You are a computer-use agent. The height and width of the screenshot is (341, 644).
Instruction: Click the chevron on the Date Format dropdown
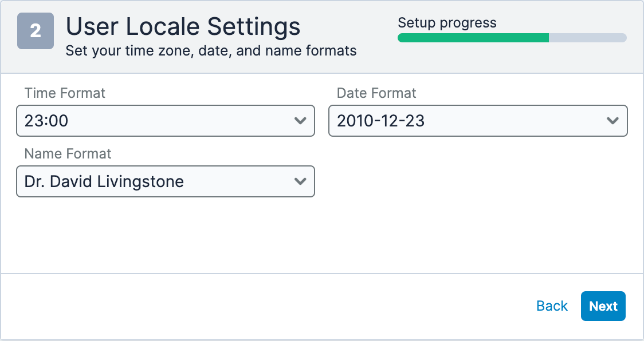pos(613,121)
